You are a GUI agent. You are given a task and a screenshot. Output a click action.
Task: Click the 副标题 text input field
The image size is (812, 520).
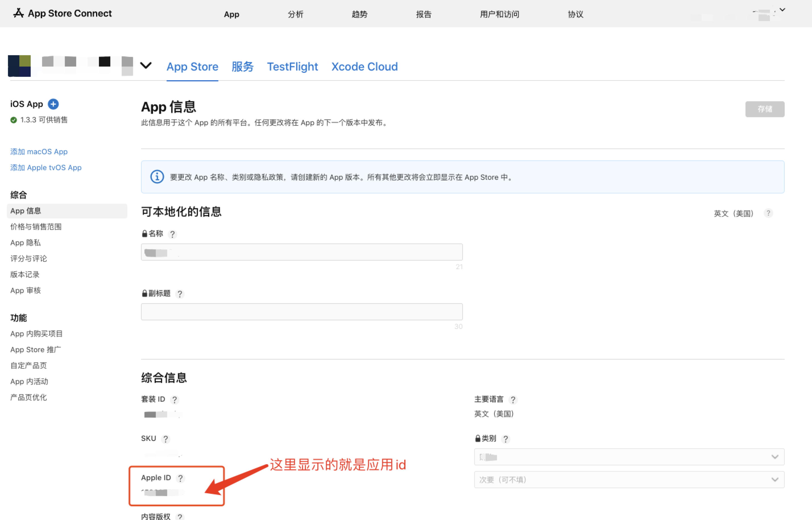(x=302, y=312)
